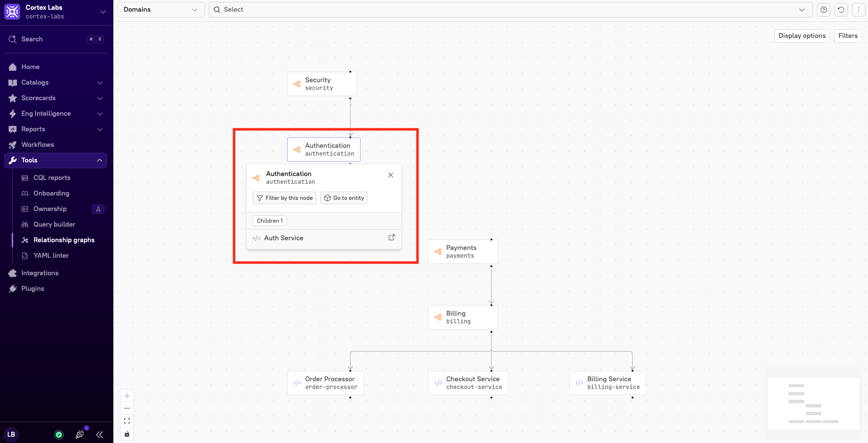Expand the Catalogs menu
868x443 pixels.
tap(56, 83)
